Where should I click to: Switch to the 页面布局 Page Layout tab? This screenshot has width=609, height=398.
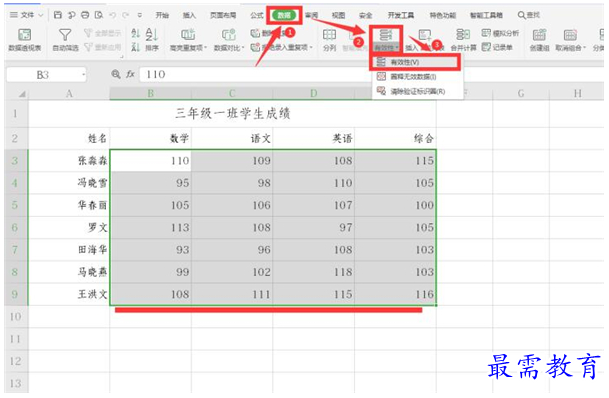[223, 15]
